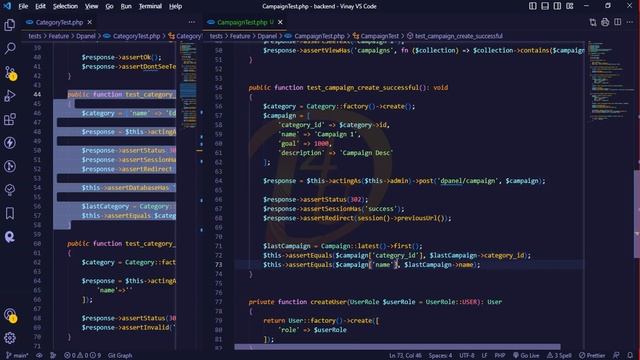Toggle bottom panel layout icon

[545, 6]
